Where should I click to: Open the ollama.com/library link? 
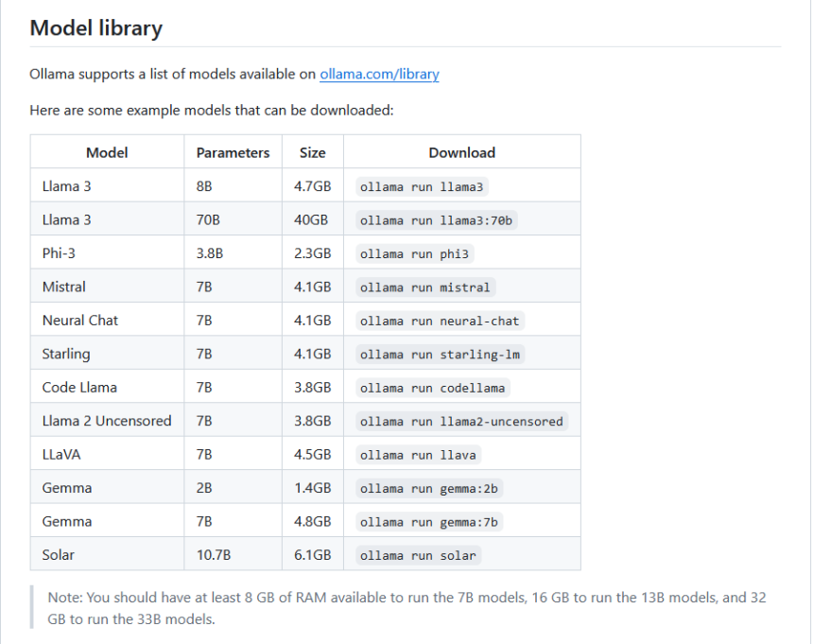click(x=379, y=74)
